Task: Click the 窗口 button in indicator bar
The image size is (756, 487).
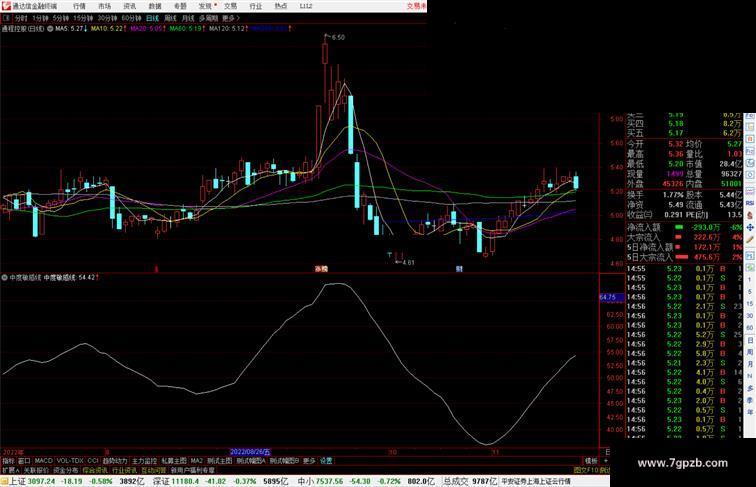Action: [x=24, y=461]
